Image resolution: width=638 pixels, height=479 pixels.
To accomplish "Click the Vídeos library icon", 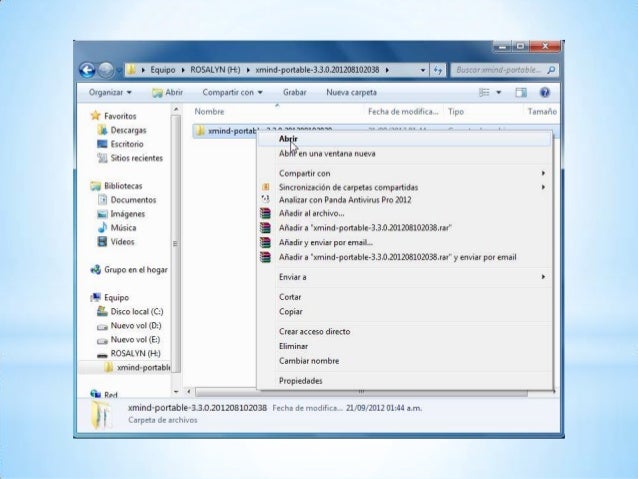I will pyautogui.click(x=102, y=242).
